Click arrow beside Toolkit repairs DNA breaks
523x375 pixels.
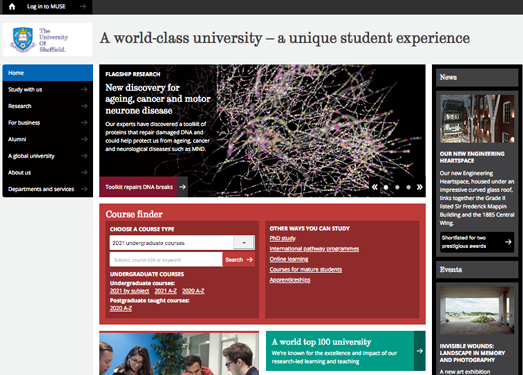pyautogui.click(x=182, y=187)
